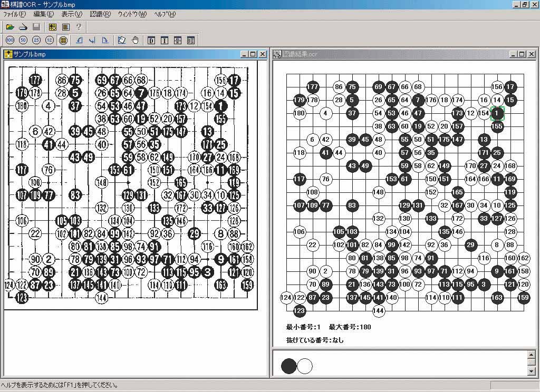Click the up arrow of lower pane scrollbar
Image resolution: width=540 pixels, height=392 pixels.
coord(532,355)
